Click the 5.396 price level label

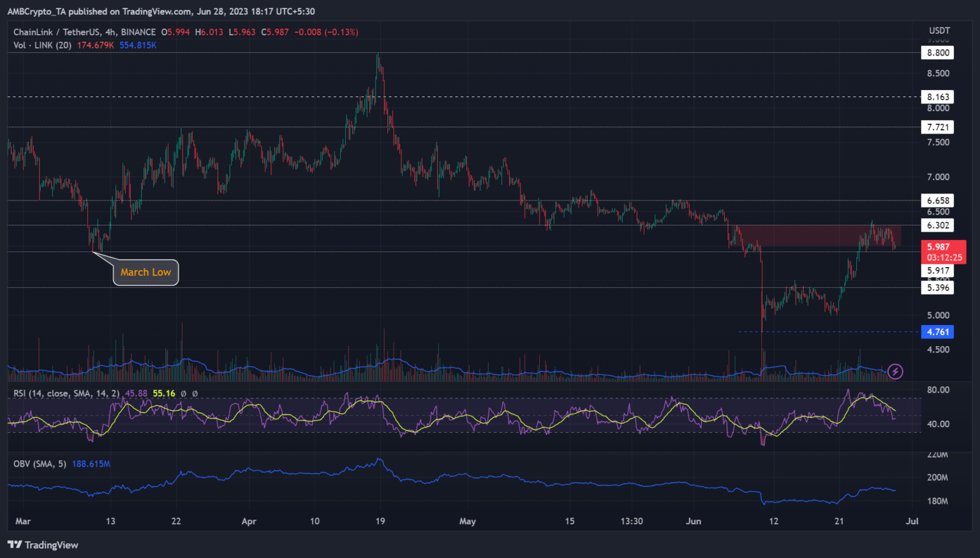click(x=937, y=288)
